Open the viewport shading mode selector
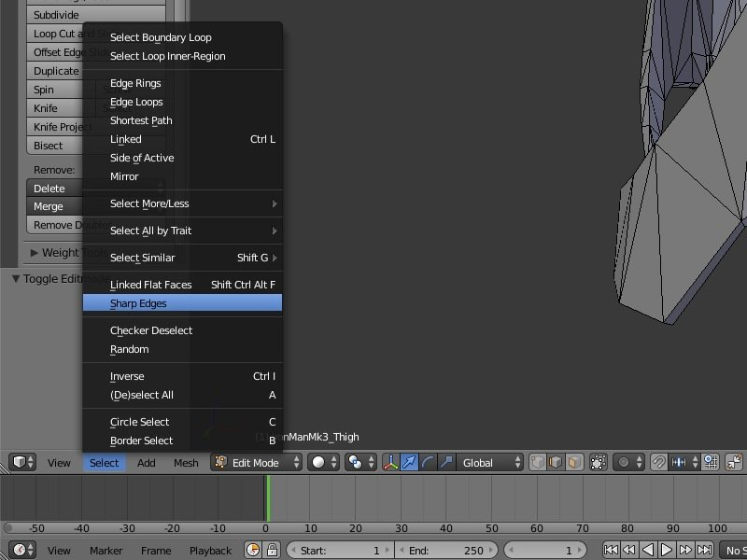This screenshot has width=747, height=560. tap(323, 462)
